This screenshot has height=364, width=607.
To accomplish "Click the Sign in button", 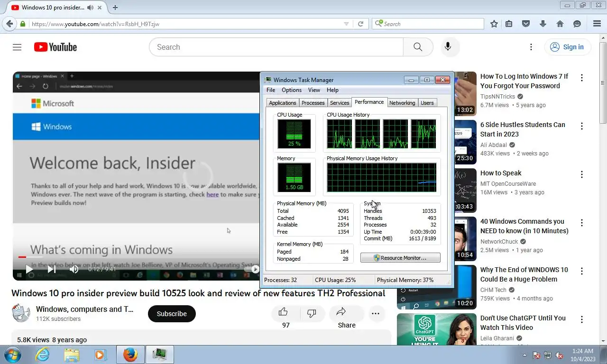I will 567,47.
